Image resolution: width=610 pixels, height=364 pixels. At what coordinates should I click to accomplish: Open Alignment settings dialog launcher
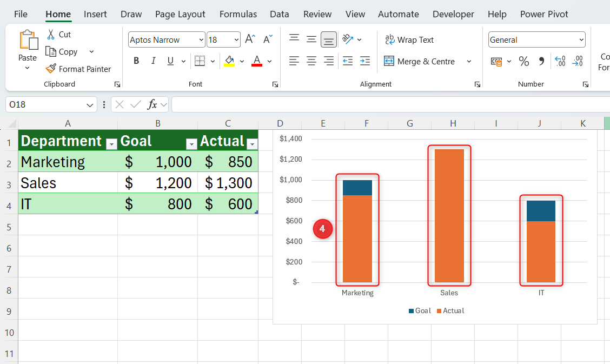[x=478, y=84]
